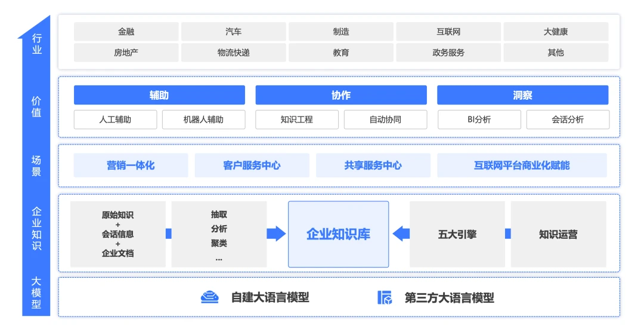This screenshot has width=644, height=332.
Task: Click the 企业知识 label on the arrow
Action: [36, 228]
